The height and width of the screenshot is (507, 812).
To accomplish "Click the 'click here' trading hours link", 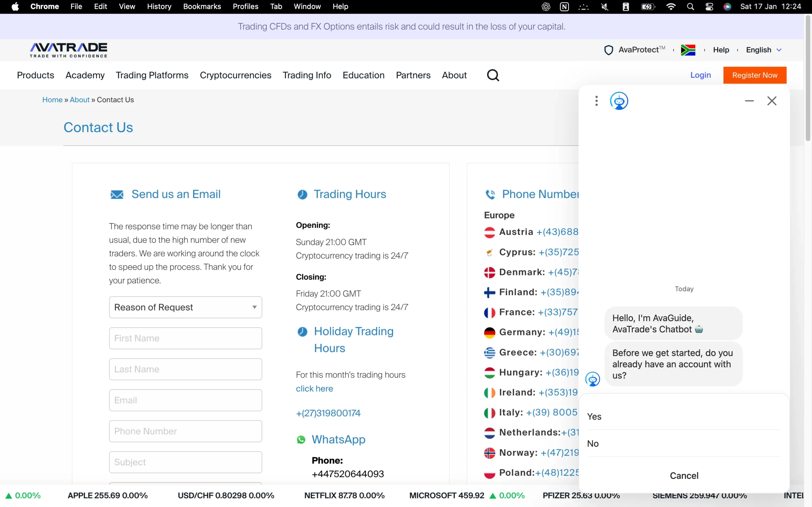I will pos(314,388).
